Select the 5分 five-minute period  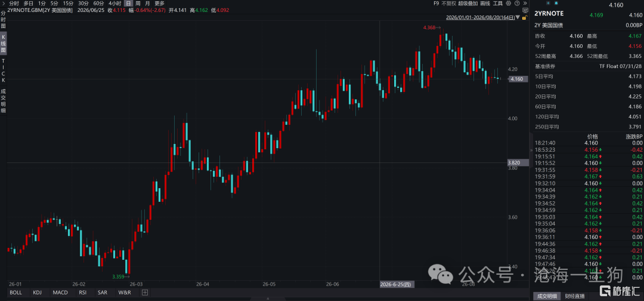54,4
